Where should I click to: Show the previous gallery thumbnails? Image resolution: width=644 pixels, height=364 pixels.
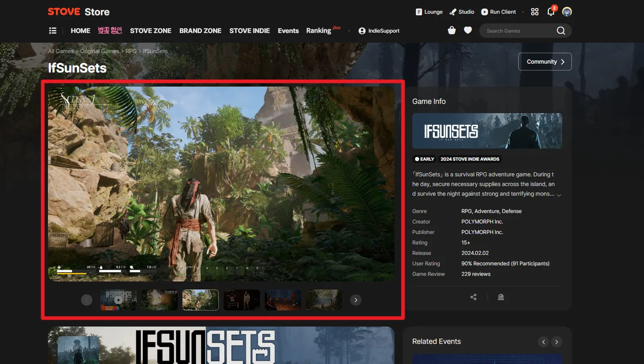click(87, 300)
